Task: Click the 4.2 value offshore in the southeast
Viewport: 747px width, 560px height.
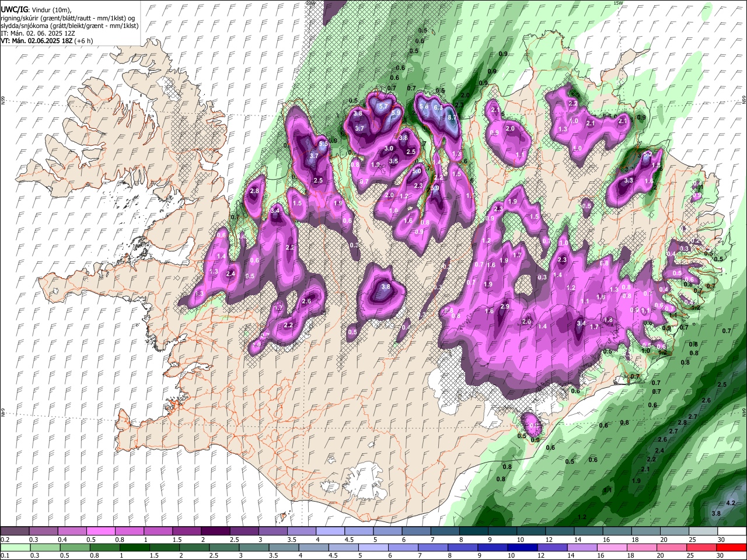Action: tap(731, 503)
